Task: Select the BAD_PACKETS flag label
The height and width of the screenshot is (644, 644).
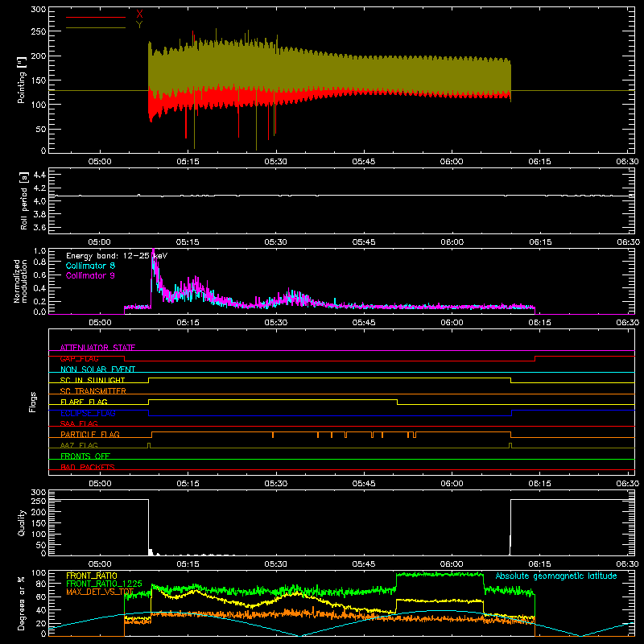Action: 88,467
